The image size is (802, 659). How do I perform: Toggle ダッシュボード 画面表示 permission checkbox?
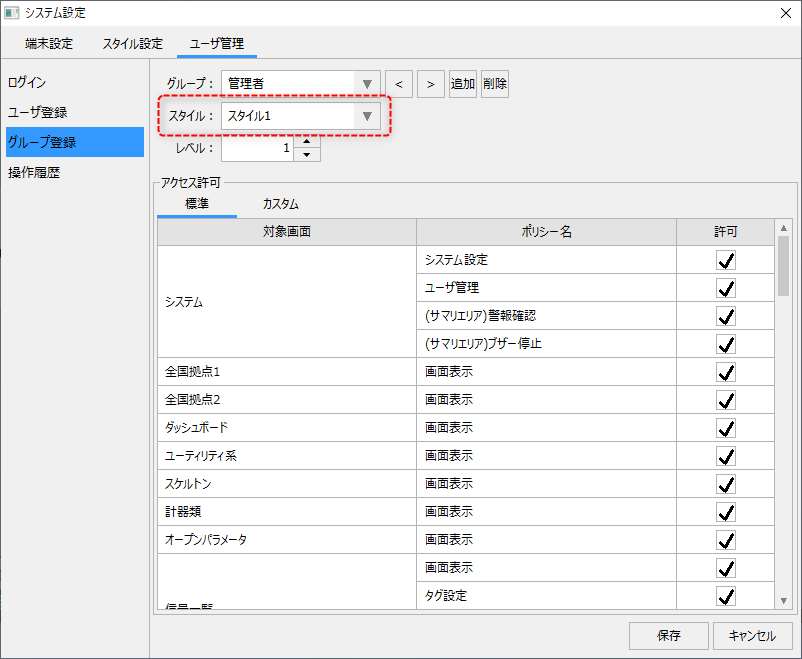point(726,428)
